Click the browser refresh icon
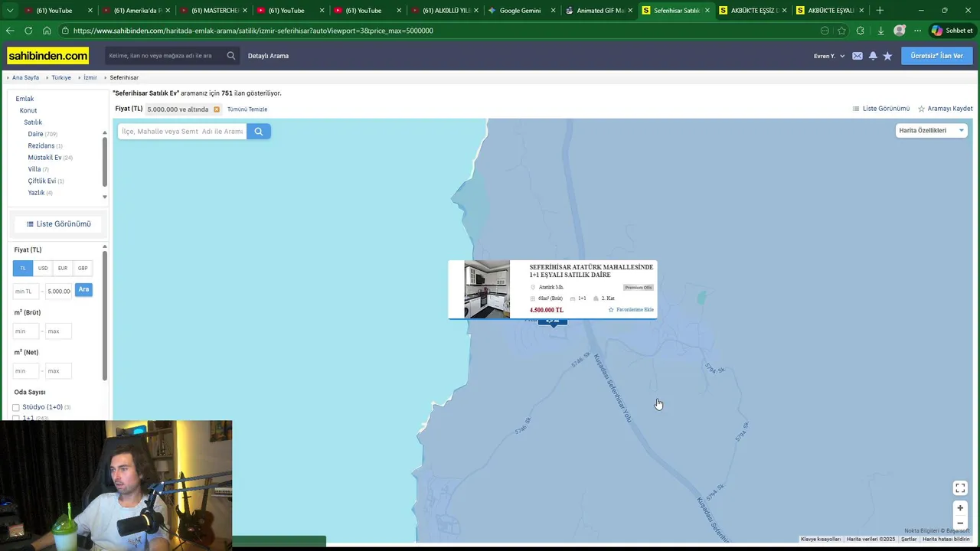This screenshot has width=980, height=551. coord(28,31)
